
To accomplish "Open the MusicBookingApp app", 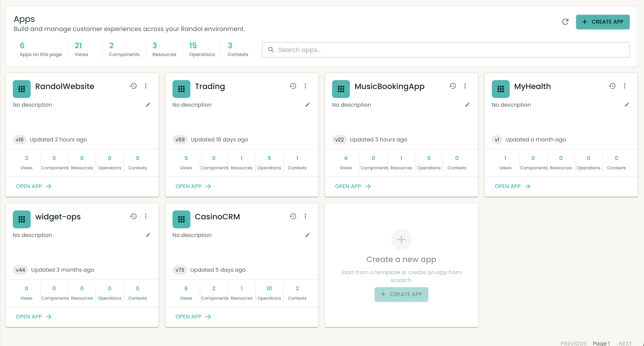I will pos(353,186).
